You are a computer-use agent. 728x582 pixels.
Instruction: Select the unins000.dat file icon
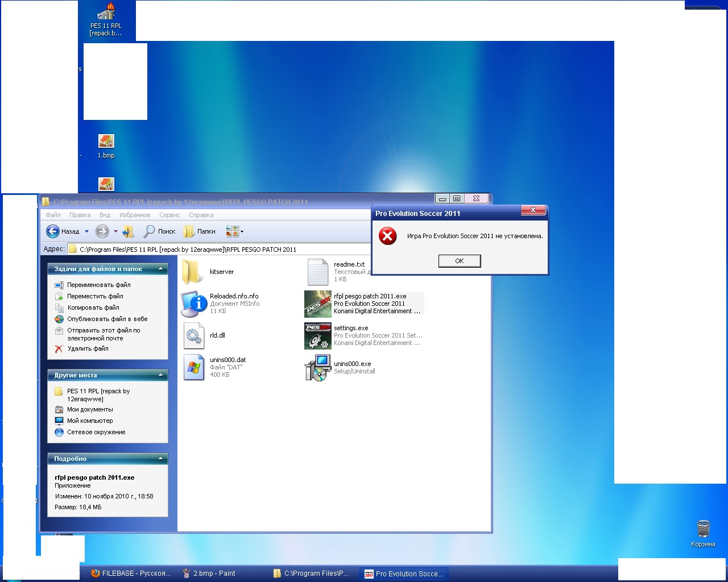[194, 367]
